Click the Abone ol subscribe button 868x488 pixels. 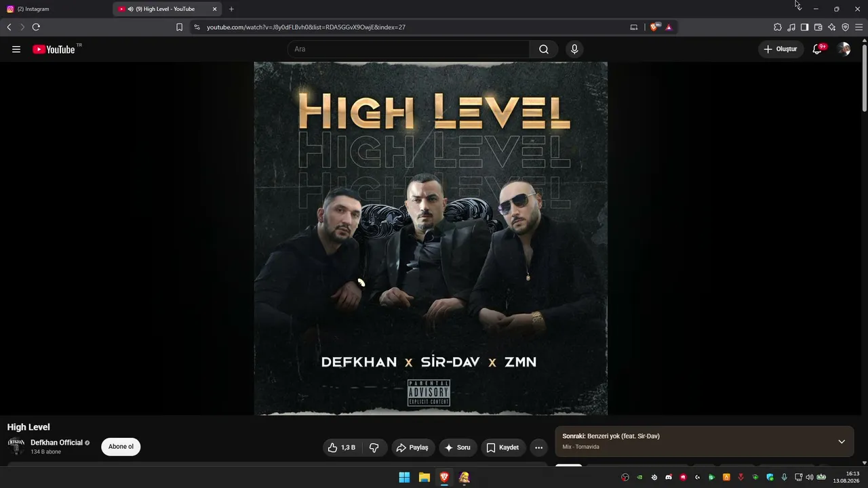click(x=121, y=447)
